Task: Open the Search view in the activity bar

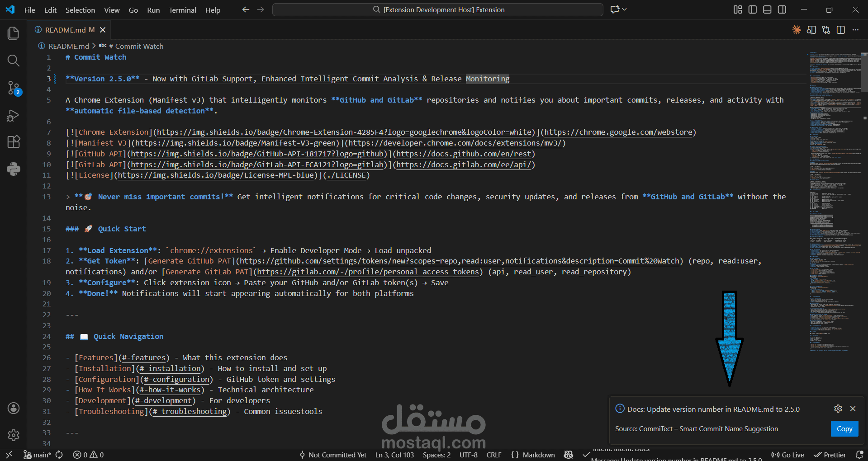Action: [14, 61]
